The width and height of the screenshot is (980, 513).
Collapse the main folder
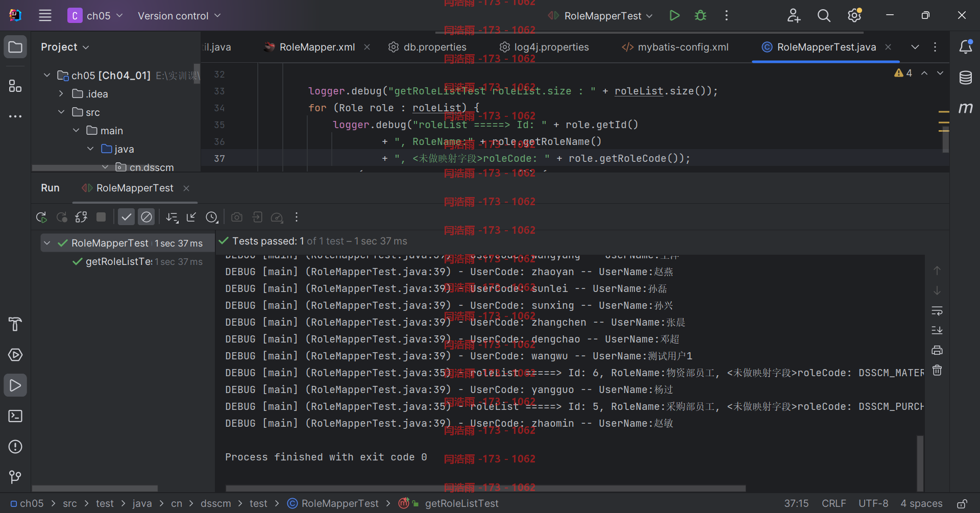tap(76, 131)
